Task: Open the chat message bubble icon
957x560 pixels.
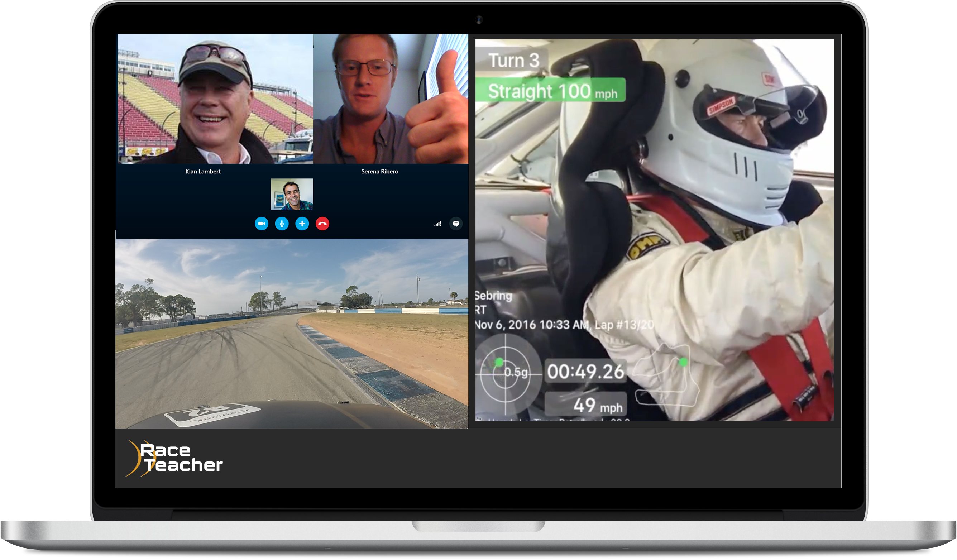Action: click(456, 224)
